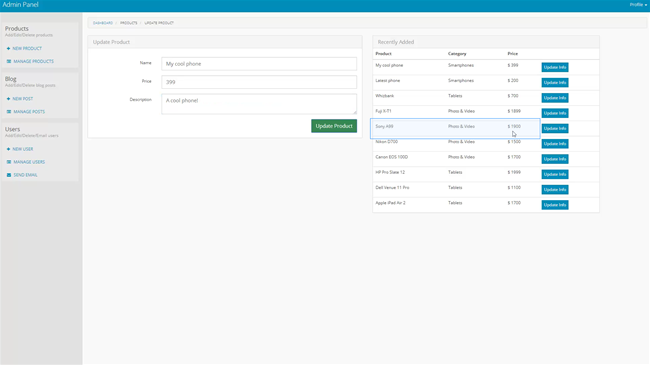Select the 'My cool phone' product name cell
Viewport: 650px width, 365px height.
coord(389,65)
